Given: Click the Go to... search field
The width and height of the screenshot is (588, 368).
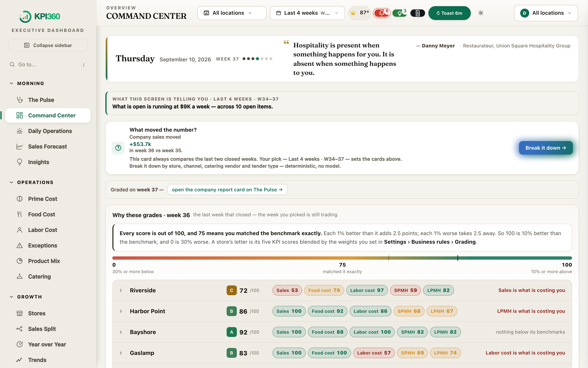Looking at the screenshot, I should click(48, 64).
